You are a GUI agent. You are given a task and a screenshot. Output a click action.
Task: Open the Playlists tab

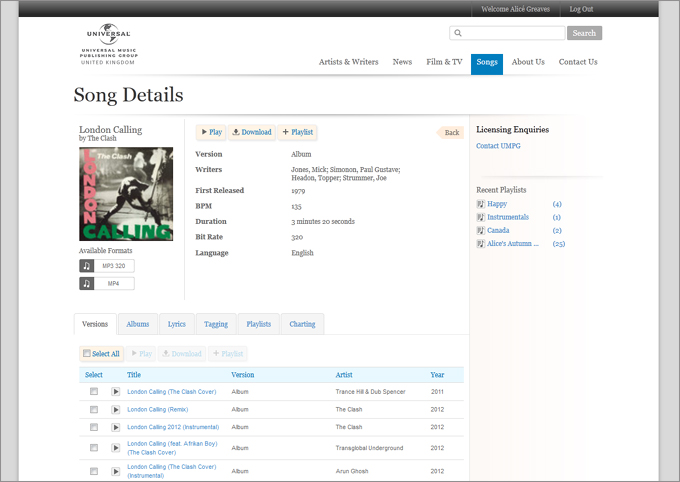click(258, 324)
